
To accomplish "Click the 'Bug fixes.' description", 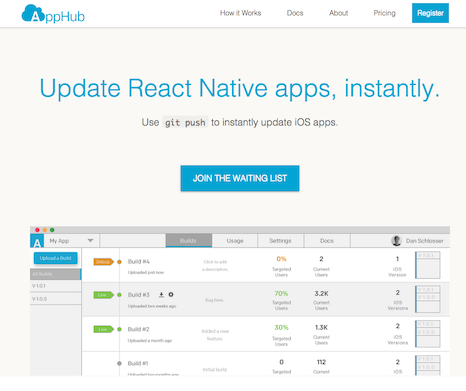I will (x=214, y=300).
